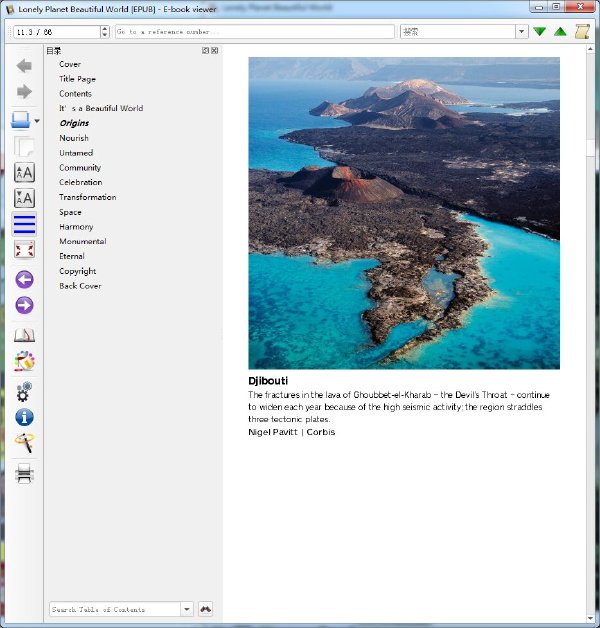Open Preferences gears icon
Screen dimensions: 600x628
point(24,391)
